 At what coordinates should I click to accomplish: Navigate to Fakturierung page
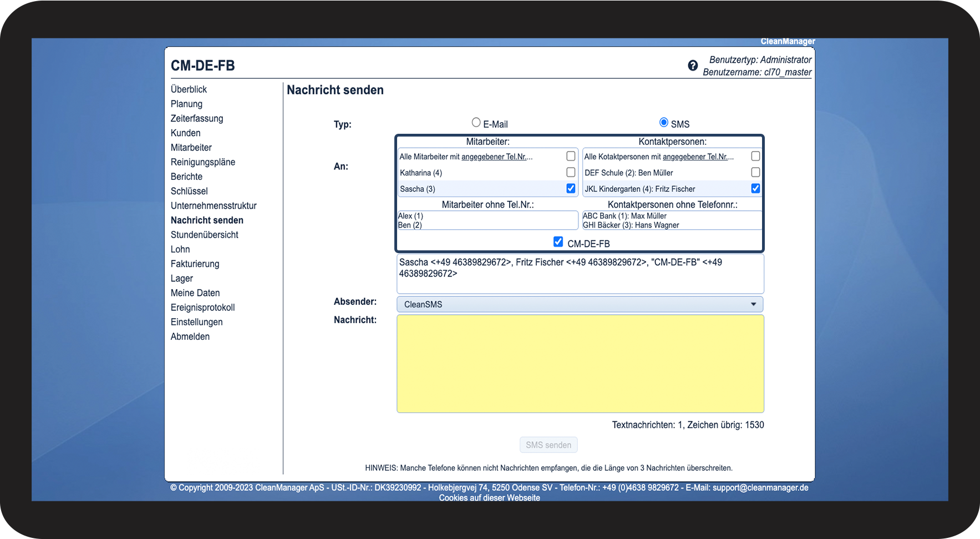click(x=195, y=264)
